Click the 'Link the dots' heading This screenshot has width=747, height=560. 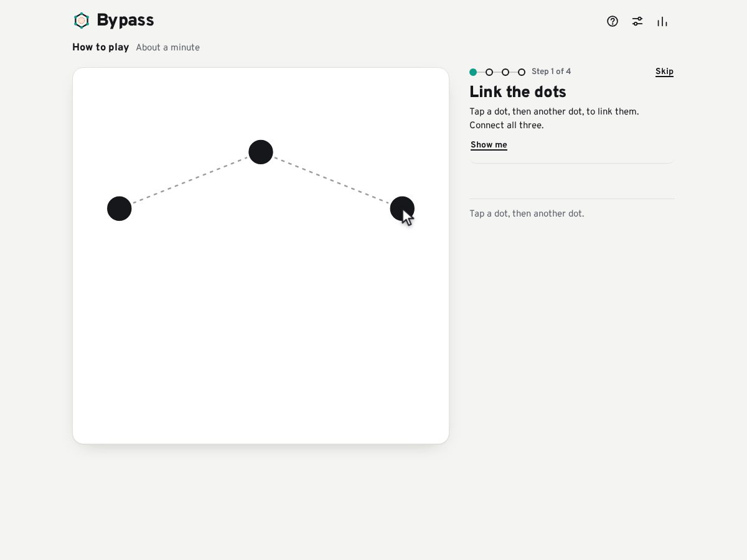[518, 92]
